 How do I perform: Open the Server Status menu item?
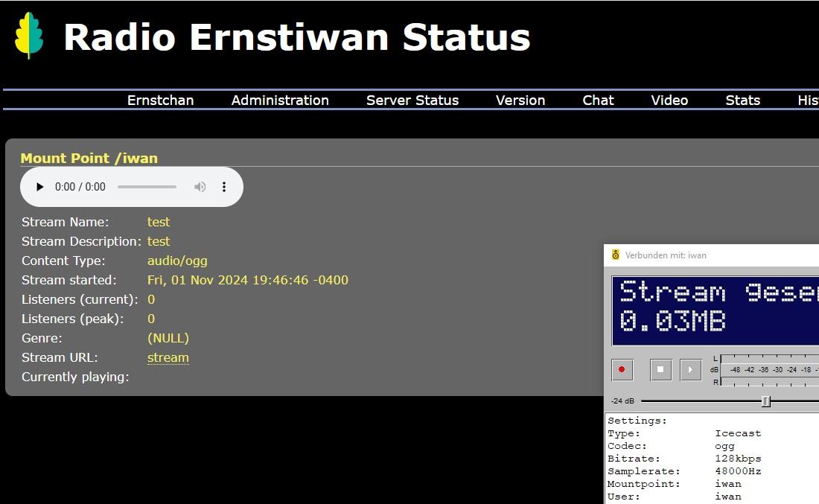412,101
